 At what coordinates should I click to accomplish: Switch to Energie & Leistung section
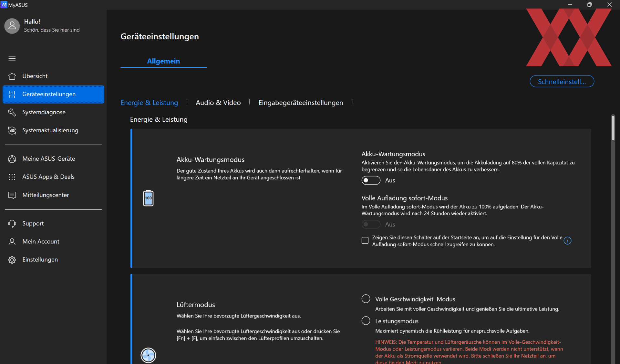(x=149, y=103)
